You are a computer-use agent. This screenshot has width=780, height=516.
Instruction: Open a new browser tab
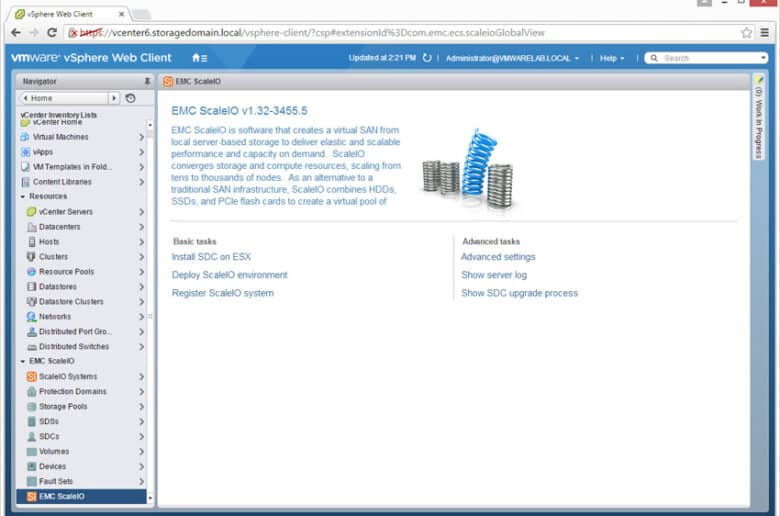(141, 14)
